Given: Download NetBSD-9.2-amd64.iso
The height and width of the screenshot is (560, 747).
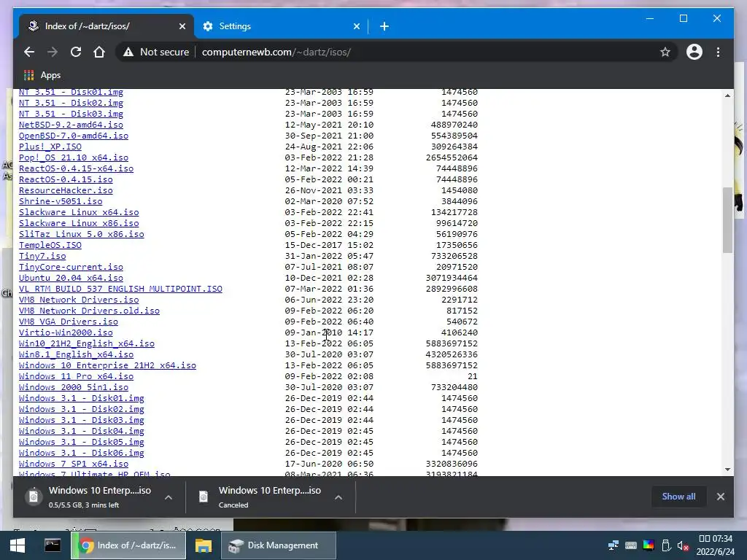Looking at the screenshot, I should click(x=71, y=125).
